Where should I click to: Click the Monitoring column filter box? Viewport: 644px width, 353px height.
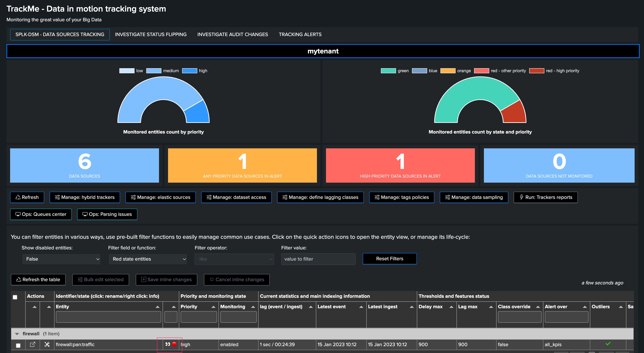pyautogui.click(x=238, y=317)
